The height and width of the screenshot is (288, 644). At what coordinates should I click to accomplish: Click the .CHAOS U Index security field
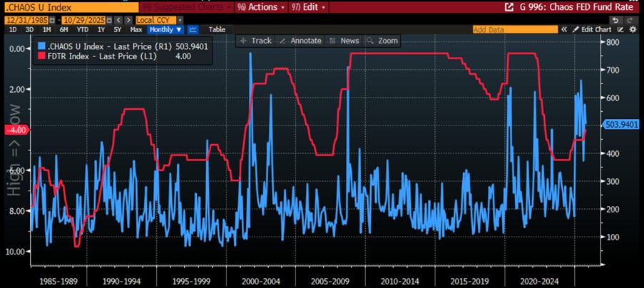pyautogui.click(x=71, y=7)
